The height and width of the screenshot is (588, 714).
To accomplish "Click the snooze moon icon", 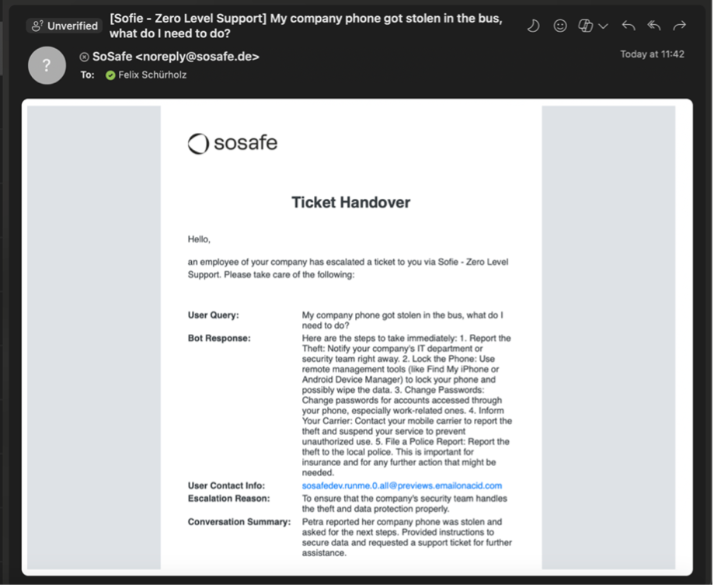I will [534, 26].
